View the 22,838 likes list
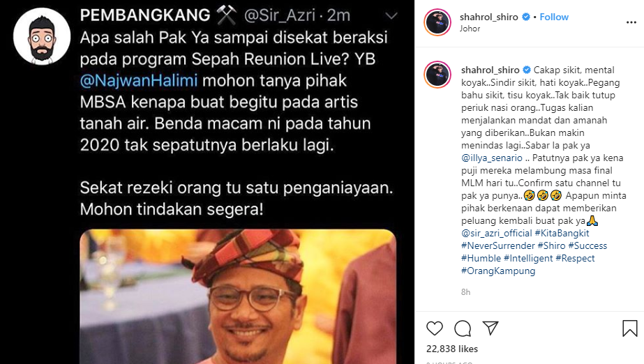Screen dimensions: 644x364 click(x=452, y=349)
